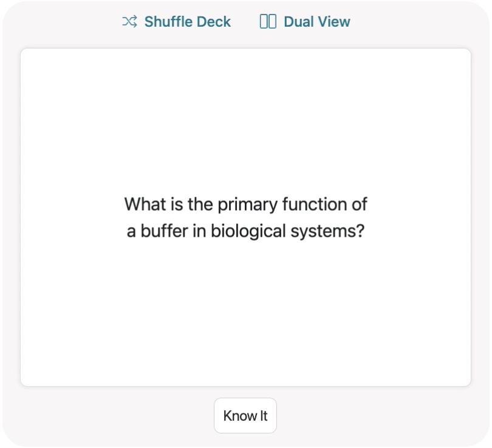The height and width of the screenshot is (448, 492).
Task: Mark this buffer question as known
Action: click(245, 415)
